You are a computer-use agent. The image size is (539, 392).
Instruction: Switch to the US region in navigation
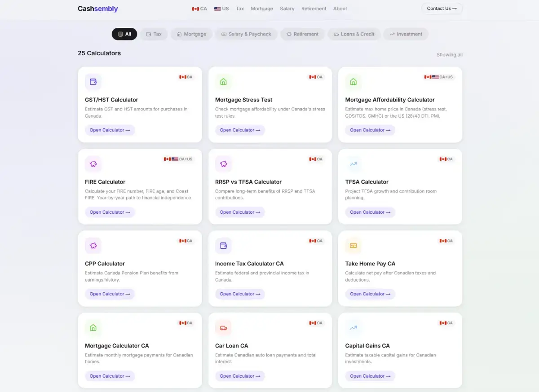click(x=221, y=9)
